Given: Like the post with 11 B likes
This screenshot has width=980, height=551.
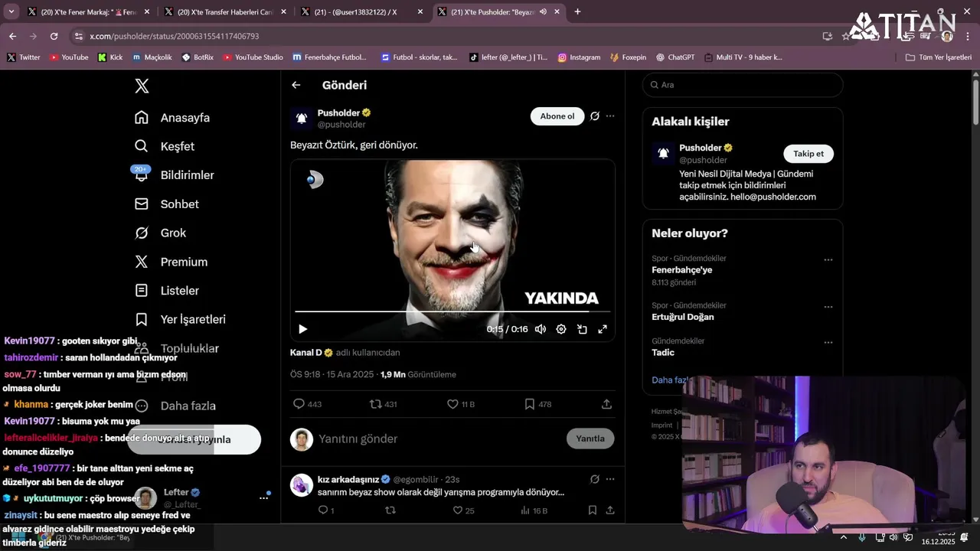Looking at the screenshot, I should 460,404.
